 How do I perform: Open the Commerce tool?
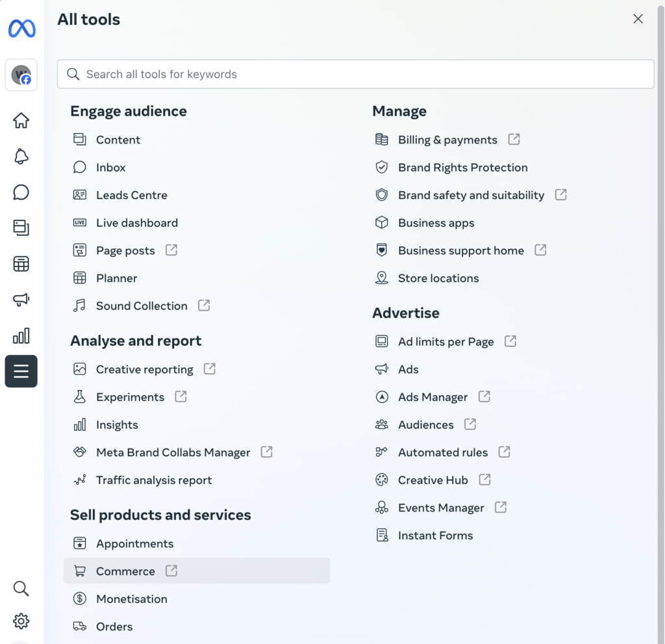pos(125,571)
